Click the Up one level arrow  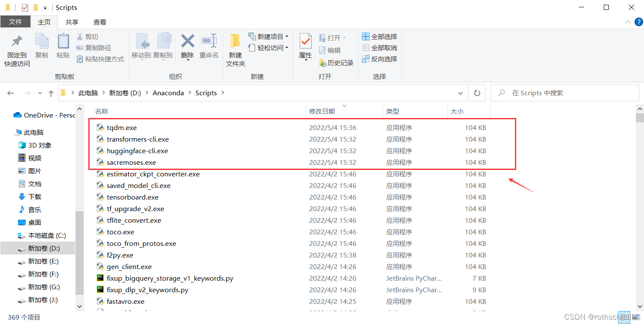point(51,93)
